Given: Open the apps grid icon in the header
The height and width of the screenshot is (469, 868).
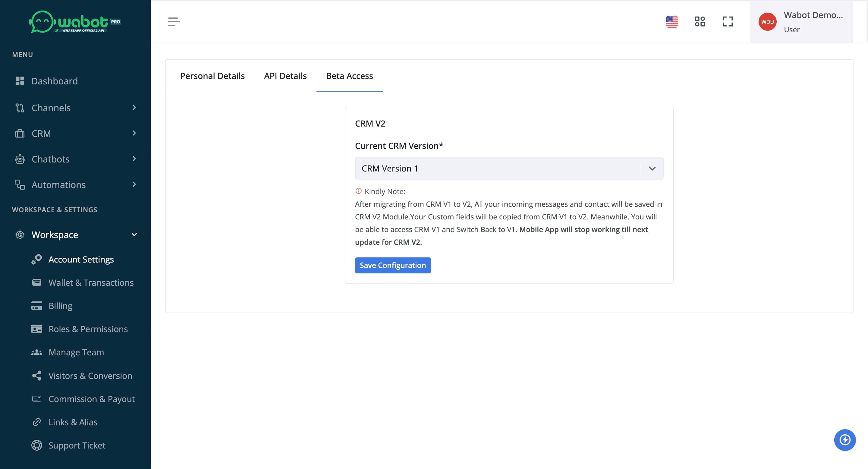Looking at the screenshot, I should [x=700, y=21].
